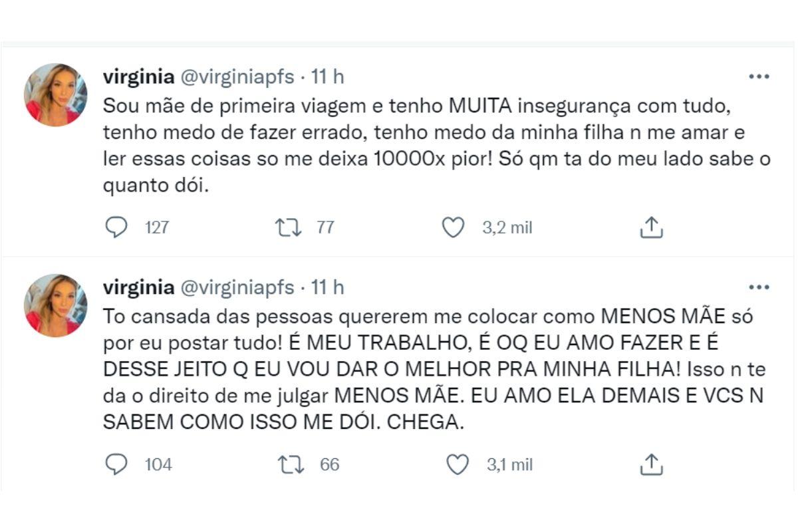Share the second tweet via share icon
Screen dimensions: 798x532
(652, 464)
